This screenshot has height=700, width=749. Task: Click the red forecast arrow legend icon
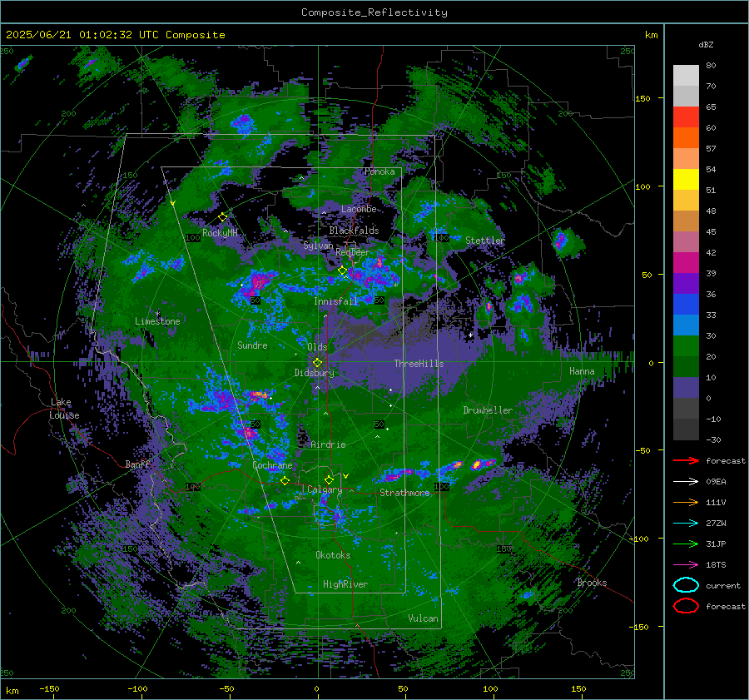(x=686, y=460)
